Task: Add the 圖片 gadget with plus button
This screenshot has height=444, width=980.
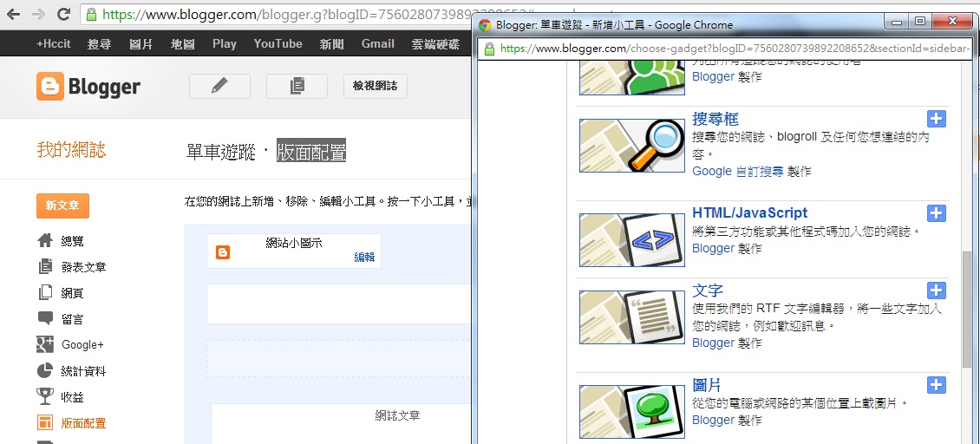Action: click(x=937, y=384)
